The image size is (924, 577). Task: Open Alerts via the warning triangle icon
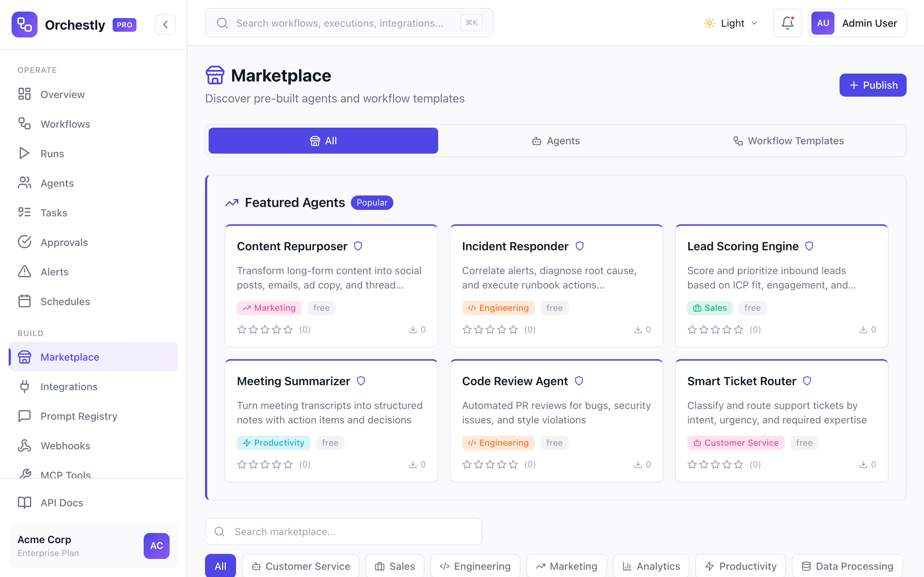point(24,271)
